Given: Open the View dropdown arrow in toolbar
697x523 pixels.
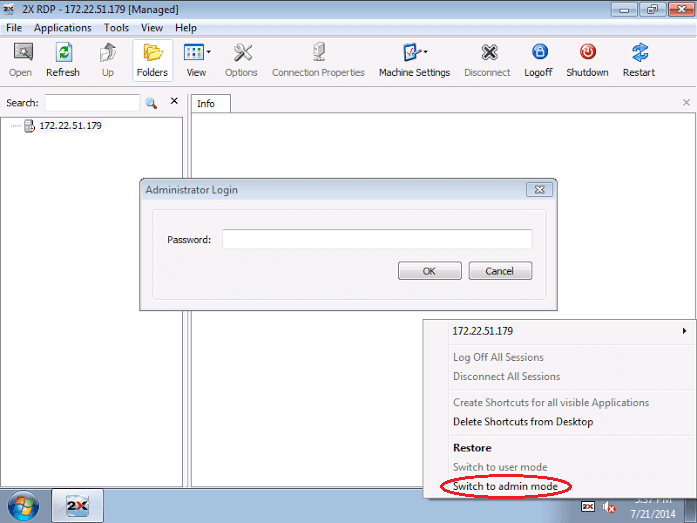Looking at the screenshot, I should click(x=209, y=52).
